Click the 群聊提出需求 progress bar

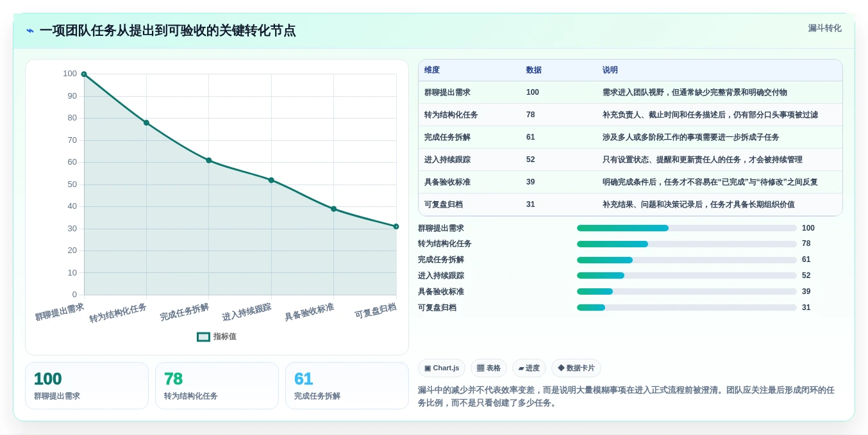coord(687,228)
